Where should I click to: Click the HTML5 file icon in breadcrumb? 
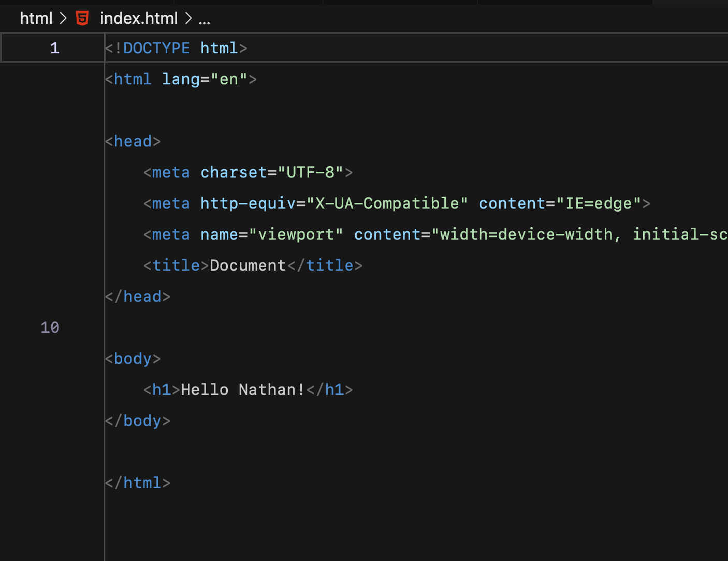pos(82,18)
